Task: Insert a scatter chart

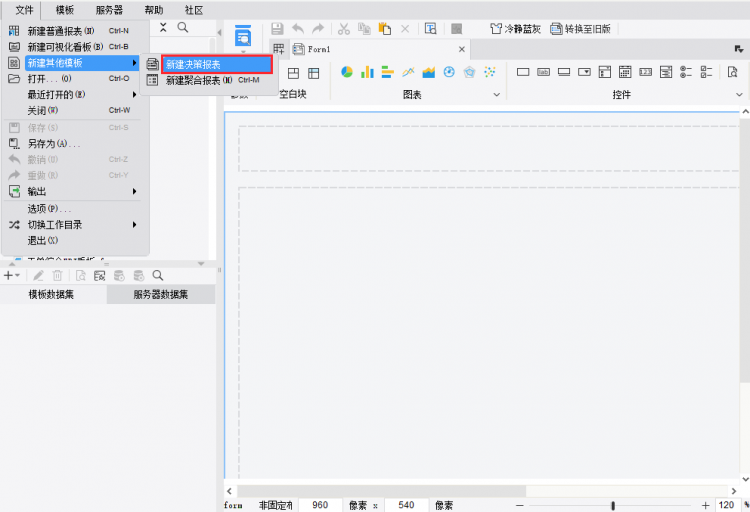Action: click(x=489, y=72)
